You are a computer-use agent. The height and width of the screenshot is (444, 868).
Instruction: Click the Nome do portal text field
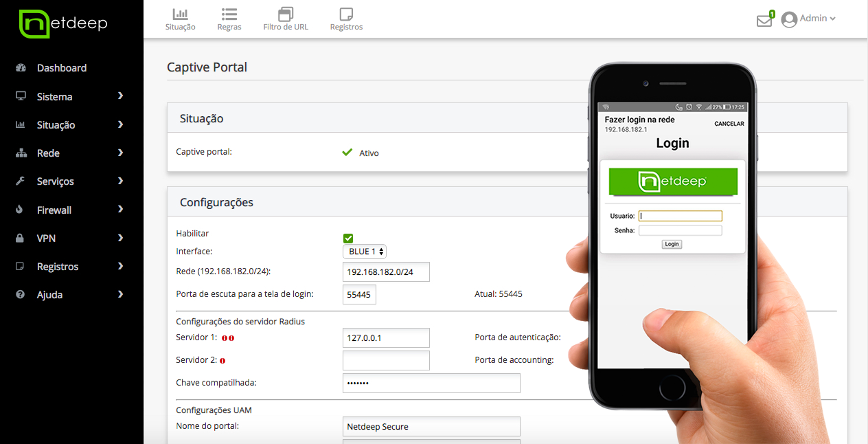[431, 427]
